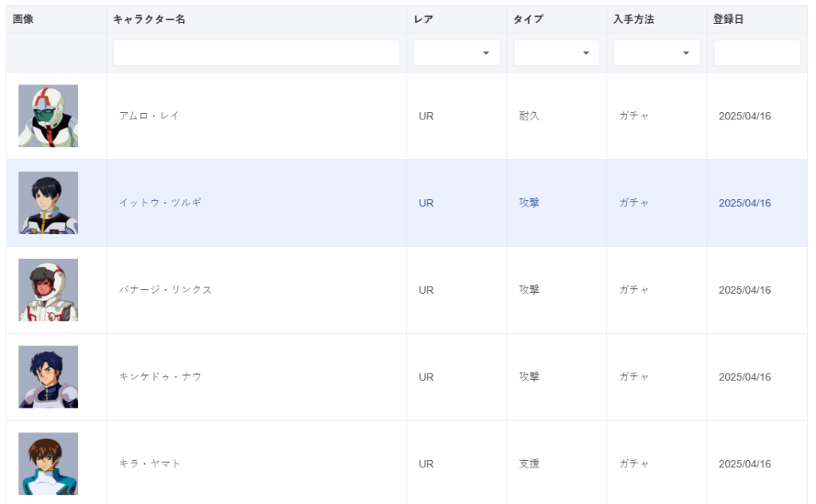Focus the 登録日 filter input field
This screenshot has height=504, width=816.
click(x=757, y=53)
